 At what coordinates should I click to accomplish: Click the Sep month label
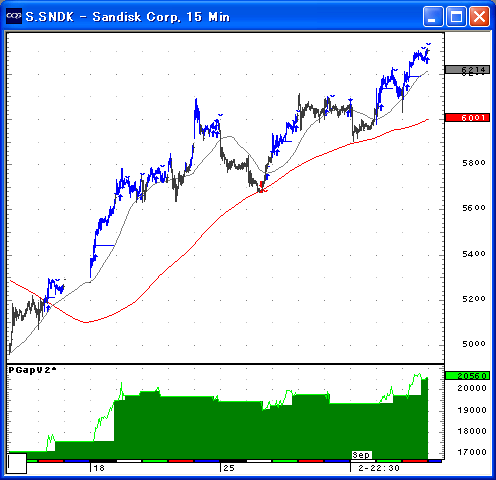click(x=361, y=455)
